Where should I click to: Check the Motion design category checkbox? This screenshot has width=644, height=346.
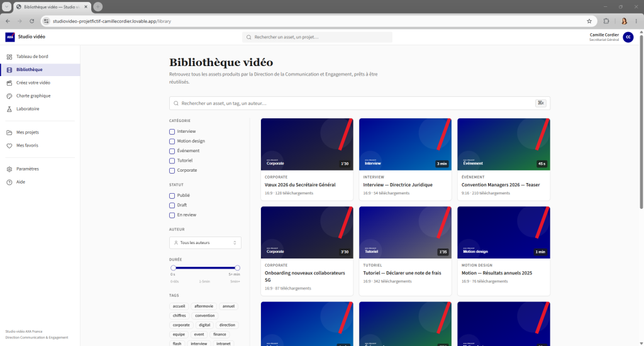pyautogui.click(x=172, y=142)
